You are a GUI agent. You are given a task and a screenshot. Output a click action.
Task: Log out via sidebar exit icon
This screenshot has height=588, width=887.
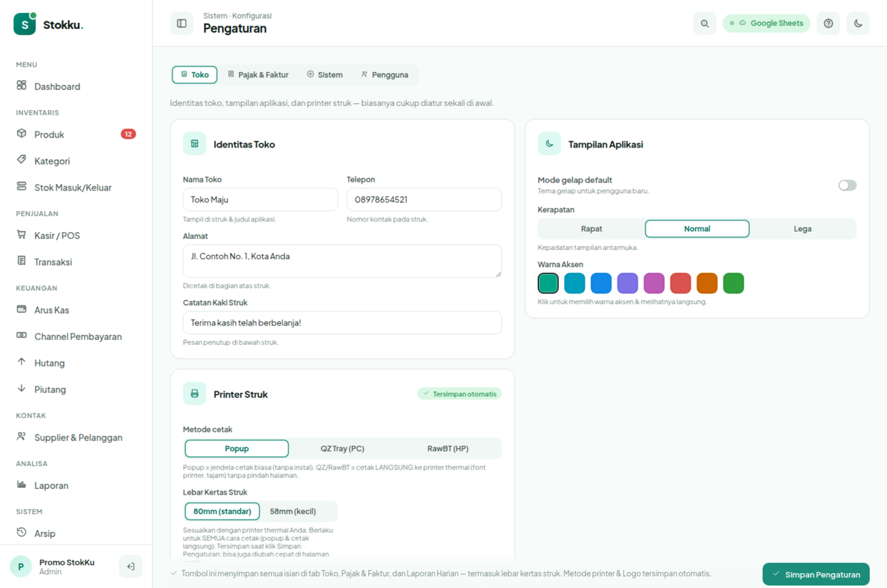click(x=130, y=567)
